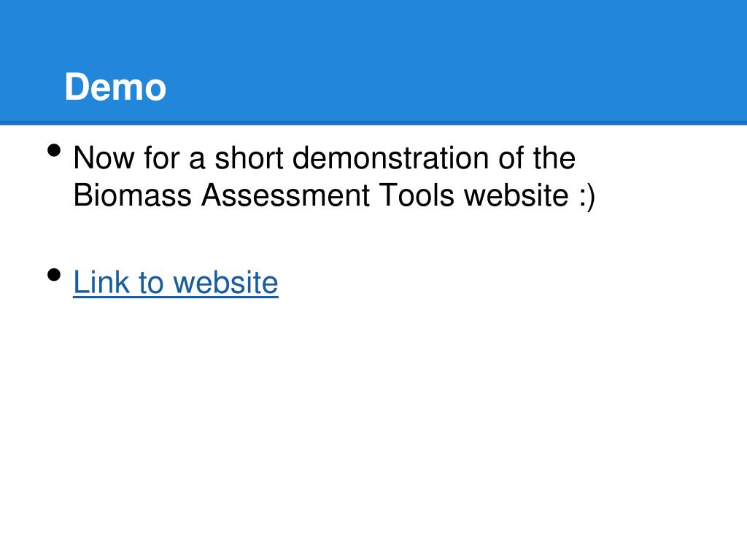The image size is (747, 560).
Task: Click the dark blue divider under the header
Action: pyautogui.click(x=373, y=123)
